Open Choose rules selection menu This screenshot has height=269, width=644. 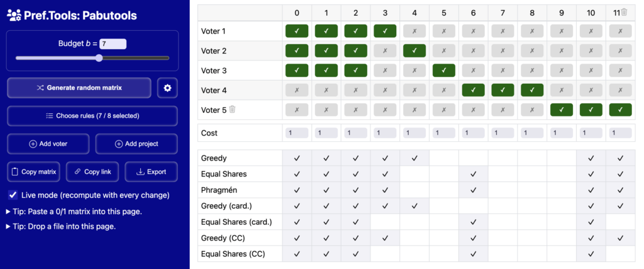(x=92, y=116)
